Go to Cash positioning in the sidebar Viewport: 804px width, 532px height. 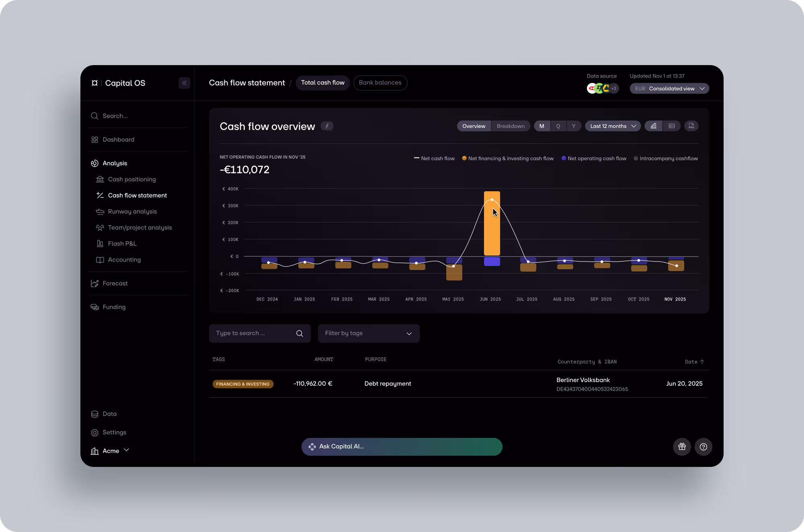[x=131, y=179]
